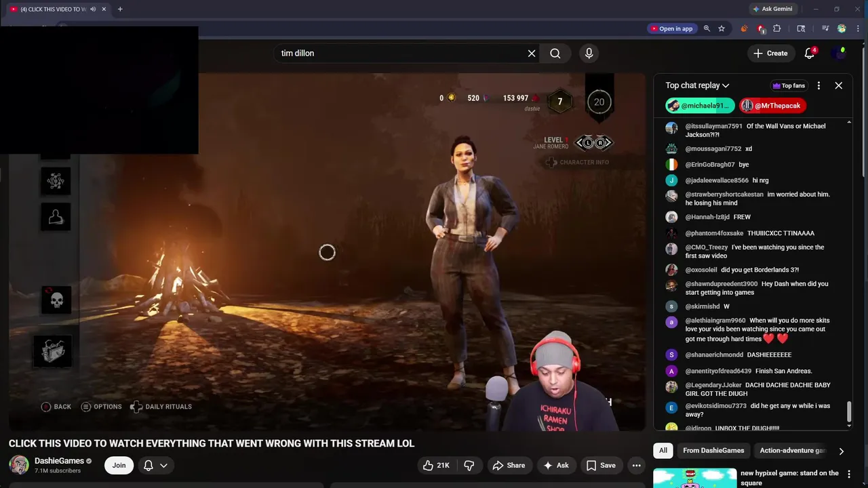Click chat username @Hannah-lz8jd
The width and height of the screenshot is (868, 488).
pos(707,217)
